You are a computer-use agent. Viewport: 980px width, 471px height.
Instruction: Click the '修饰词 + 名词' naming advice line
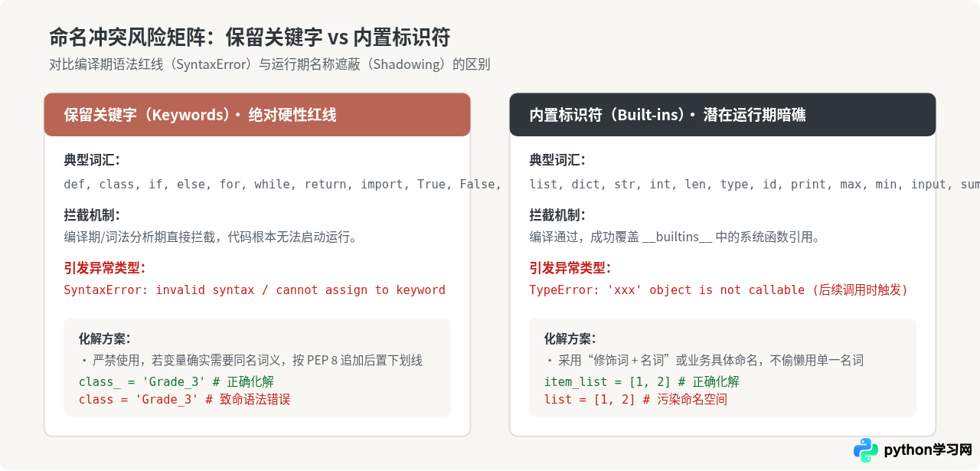pos(704,360)
